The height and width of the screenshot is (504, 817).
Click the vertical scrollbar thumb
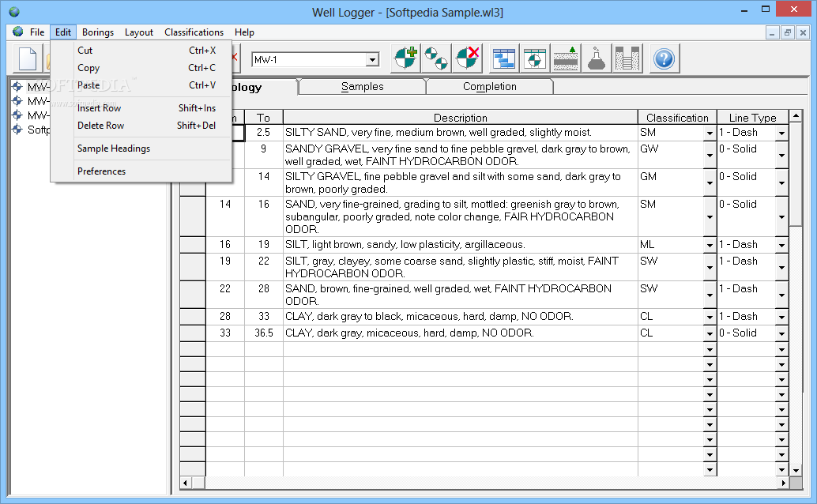[x=796, y=174]
